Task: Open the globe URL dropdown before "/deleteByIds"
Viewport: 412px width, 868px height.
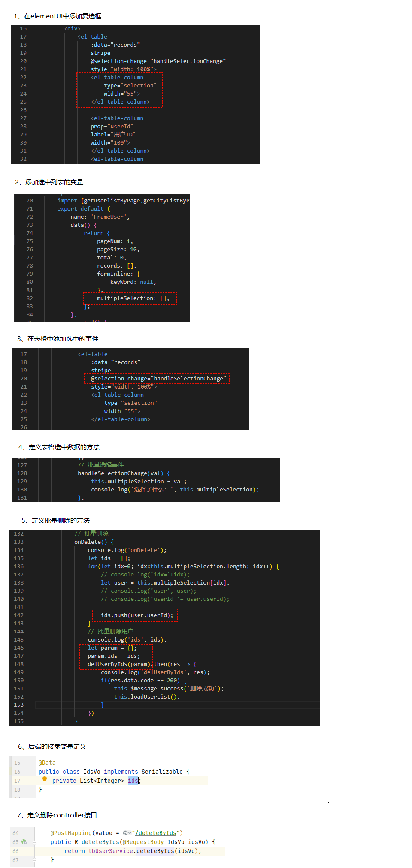Action: pos(127,833)
